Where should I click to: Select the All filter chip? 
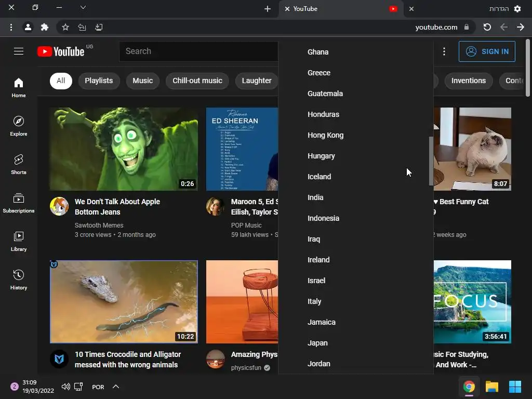point(61,81)
